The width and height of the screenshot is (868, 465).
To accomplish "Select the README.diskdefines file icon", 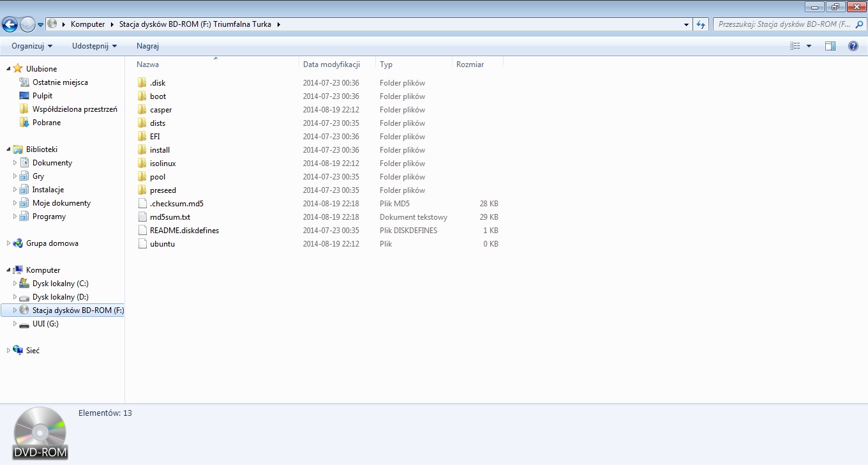I will click(142, 231).
